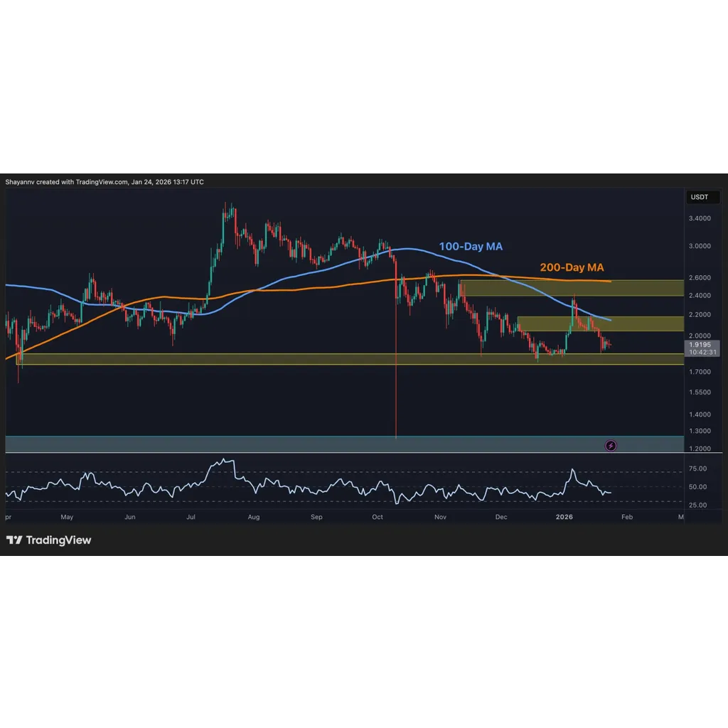728x728 pixels.
Task: Click the RSI 75.00 level label
Action: click(697, 469)
